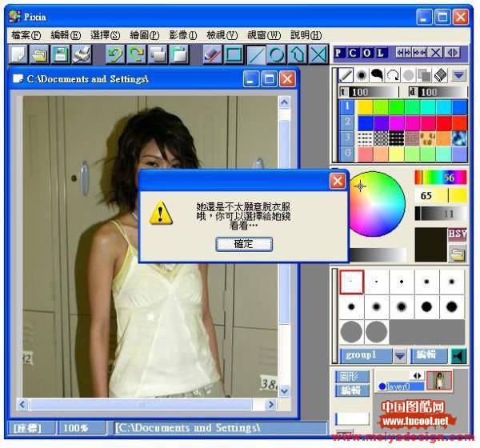Click the left-right arrows icon in layer panel

[417, 375]
